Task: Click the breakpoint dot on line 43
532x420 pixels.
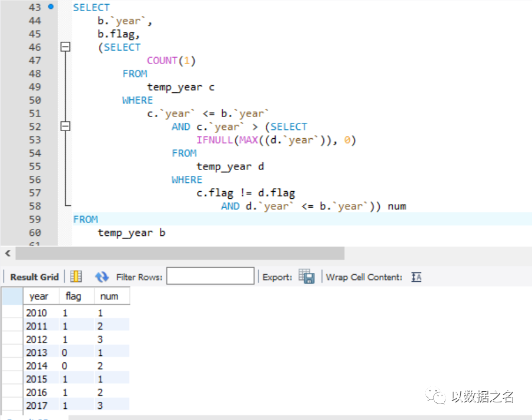Action: (x=51, y=6)
